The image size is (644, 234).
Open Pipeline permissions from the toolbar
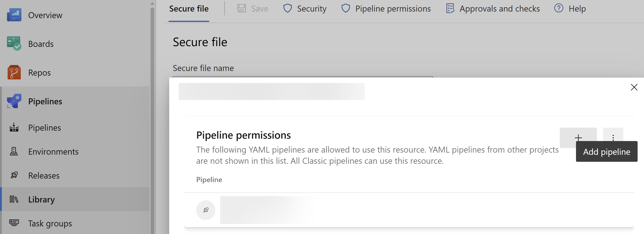click(x=386, y=9)
